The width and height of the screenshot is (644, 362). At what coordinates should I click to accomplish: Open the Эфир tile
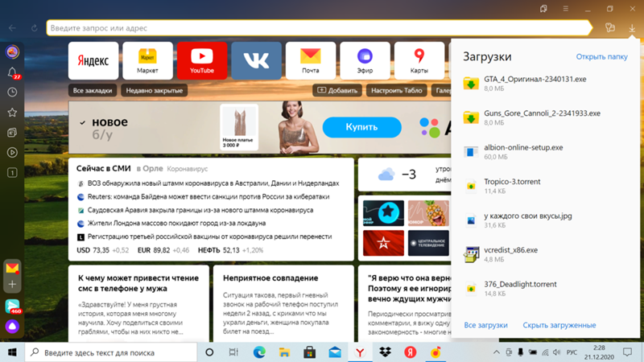tap(365, 61)
